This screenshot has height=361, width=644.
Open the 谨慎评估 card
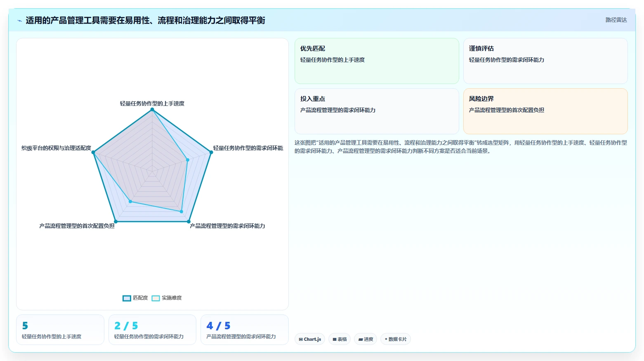[545, 61]
